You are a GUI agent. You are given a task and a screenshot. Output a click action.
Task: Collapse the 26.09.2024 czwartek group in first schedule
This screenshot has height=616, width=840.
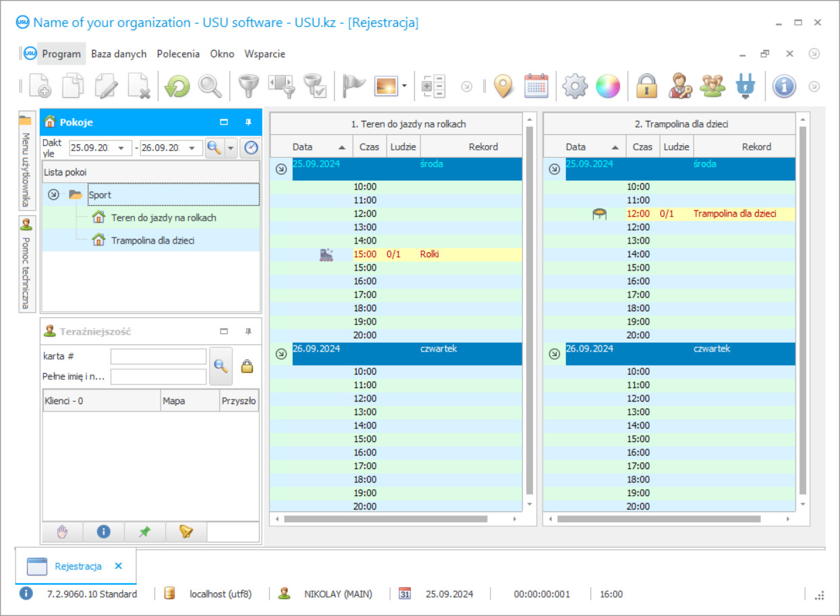281,354
